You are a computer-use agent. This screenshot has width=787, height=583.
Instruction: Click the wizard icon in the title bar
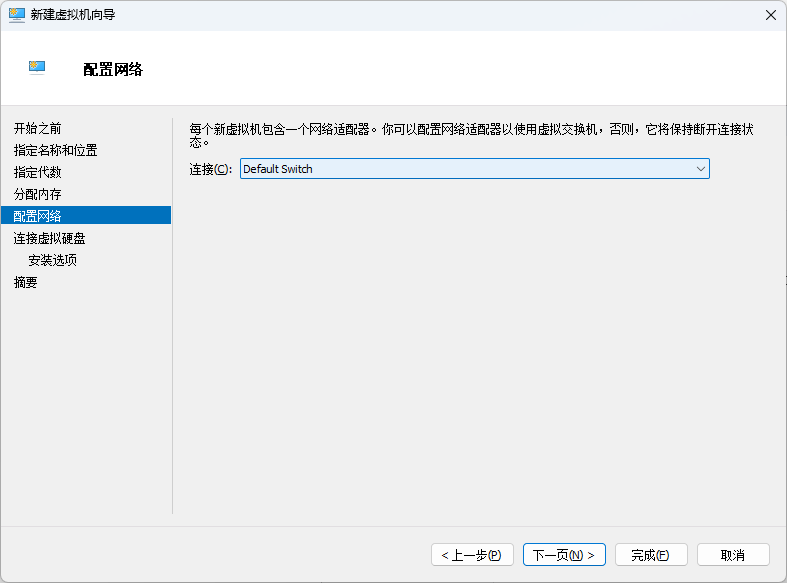click(x=17, y=15)
